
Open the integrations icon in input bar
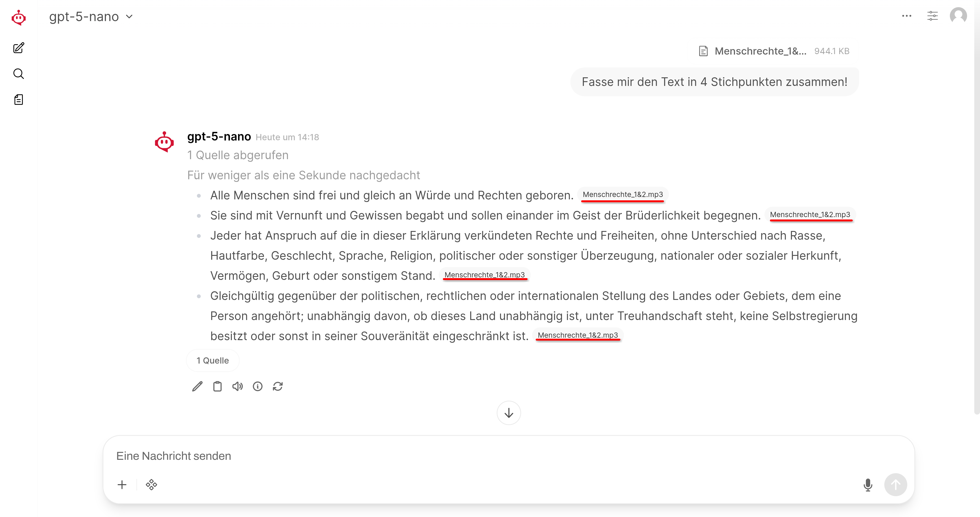pos(151,485)
